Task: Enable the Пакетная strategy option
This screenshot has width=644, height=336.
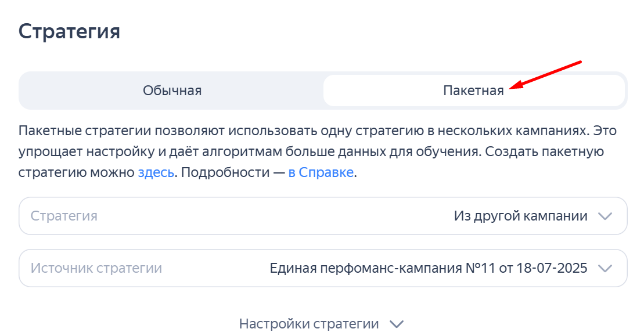Action: coord(474,90)
